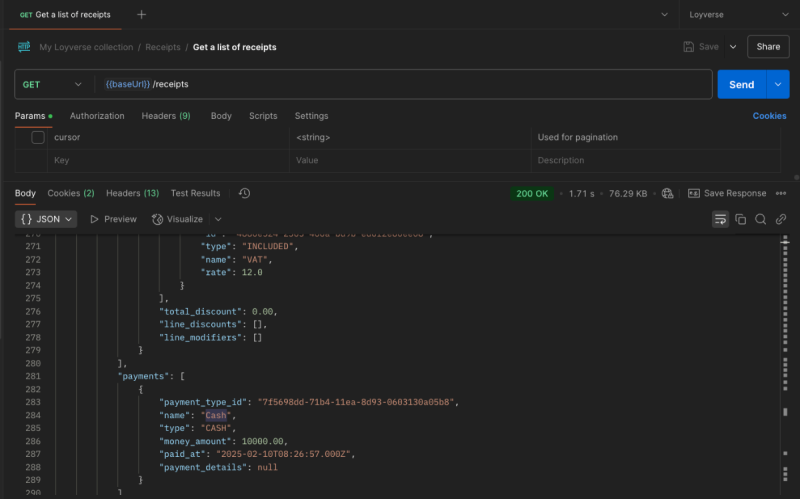Open the Loyverse environment selector
Viewport: 800px width, 499px height.
coord(735,15)
